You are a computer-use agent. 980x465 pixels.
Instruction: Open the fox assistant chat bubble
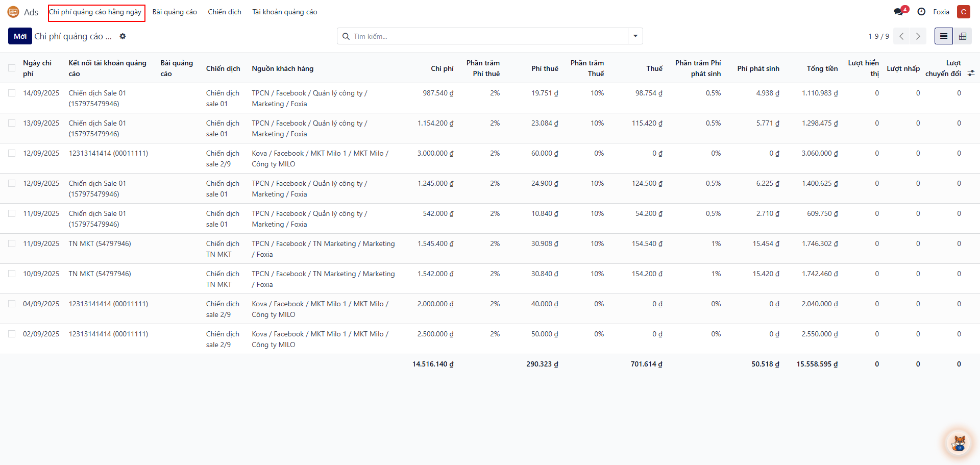pyautogui.click(x=959, y=443)
